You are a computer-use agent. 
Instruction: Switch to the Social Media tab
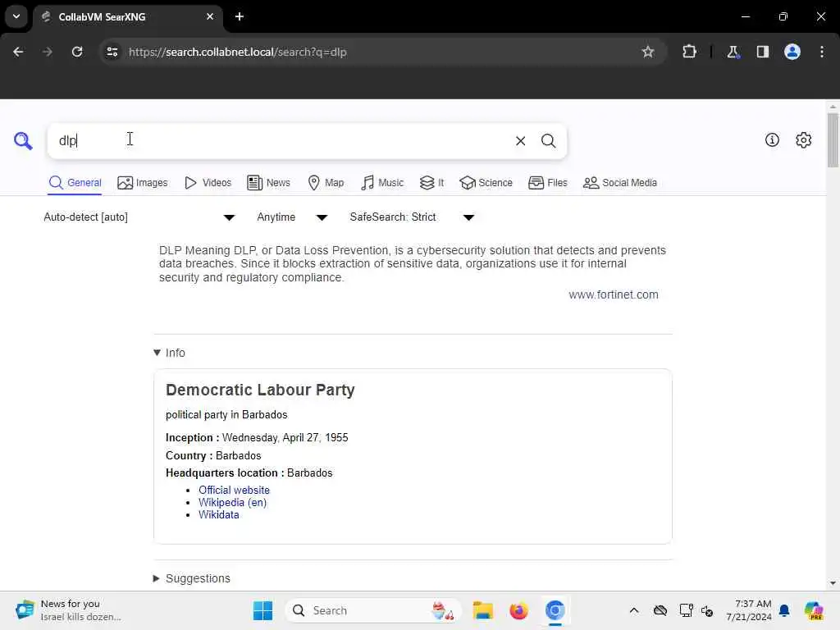click(620, 183)
